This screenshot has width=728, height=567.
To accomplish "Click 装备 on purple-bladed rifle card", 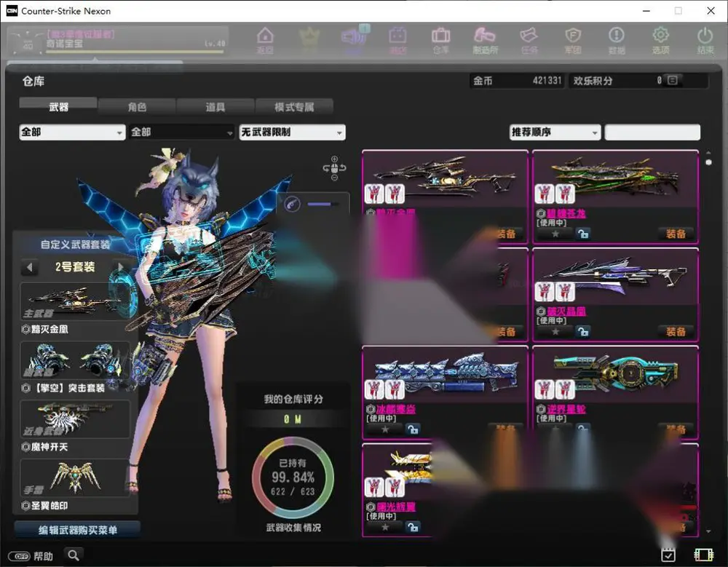I will coord(676,332).
